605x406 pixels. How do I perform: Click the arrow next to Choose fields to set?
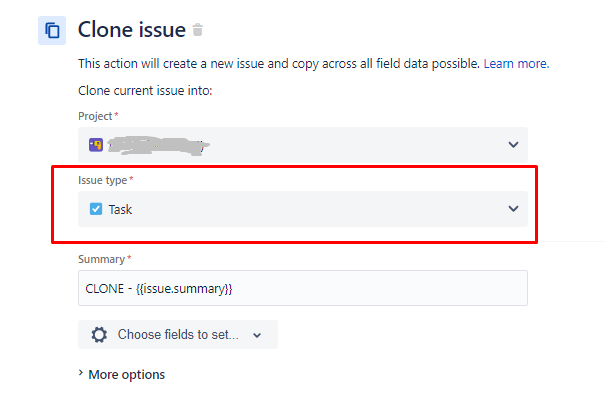257,335
